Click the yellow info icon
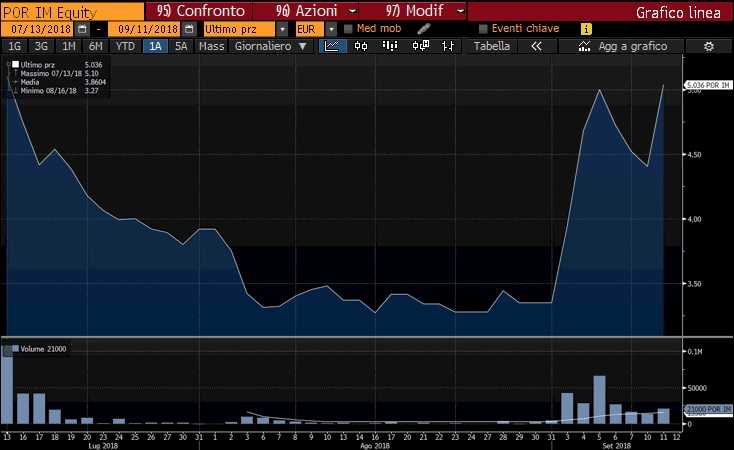 click(586, 29)
